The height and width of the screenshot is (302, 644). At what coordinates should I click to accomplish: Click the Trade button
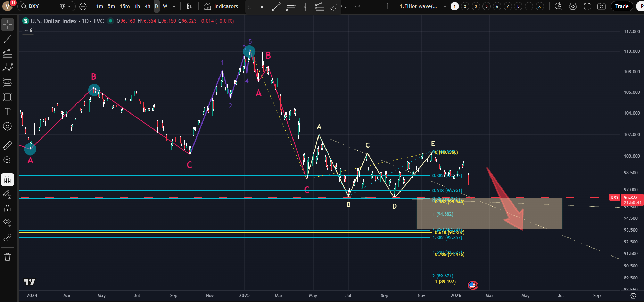[x=621, y=6]
